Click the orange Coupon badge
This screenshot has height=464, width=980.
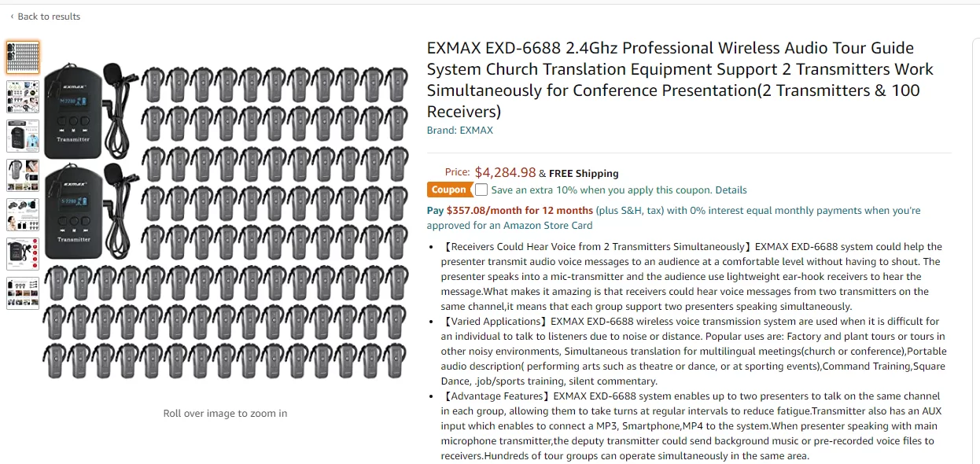tap(449, 190)
